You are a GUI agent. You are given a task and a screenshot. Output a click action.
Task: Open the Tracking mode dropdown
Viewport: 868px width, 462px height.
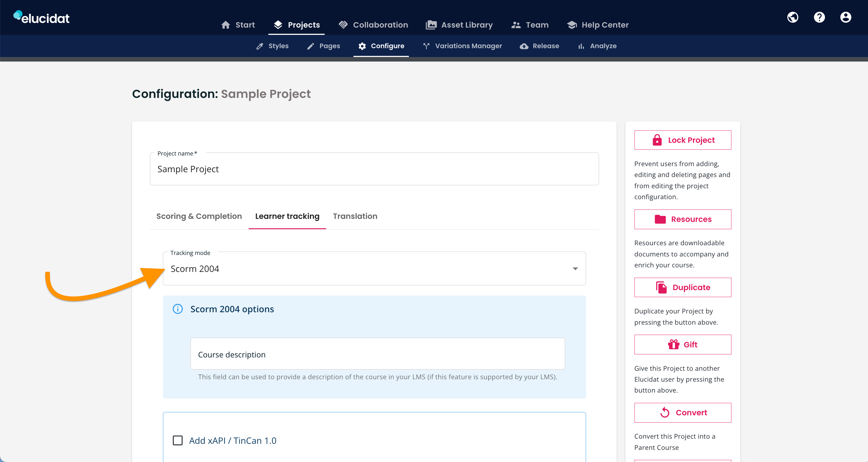[374, 268]
